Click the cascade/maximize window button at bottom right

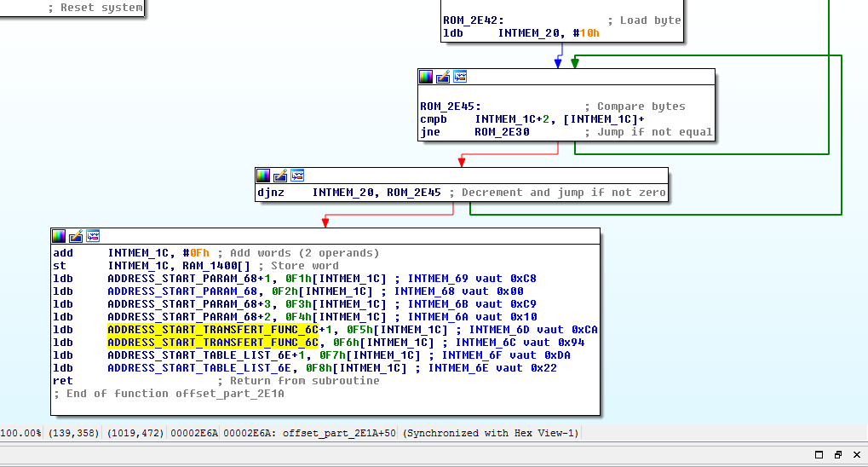coord(838,455)
